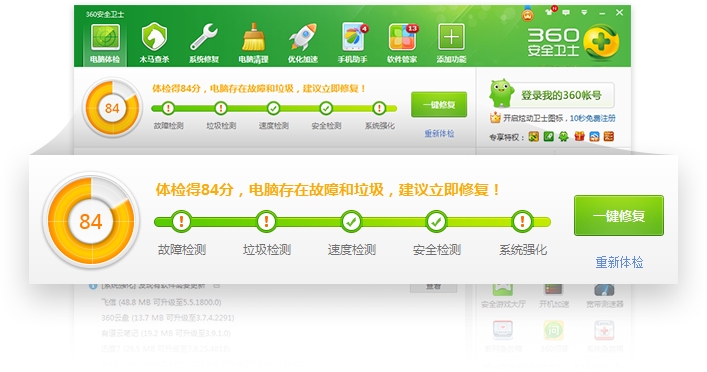Click small 速度检测 check marker in the window
Screen dimensions: 707x372
point(273,108)
